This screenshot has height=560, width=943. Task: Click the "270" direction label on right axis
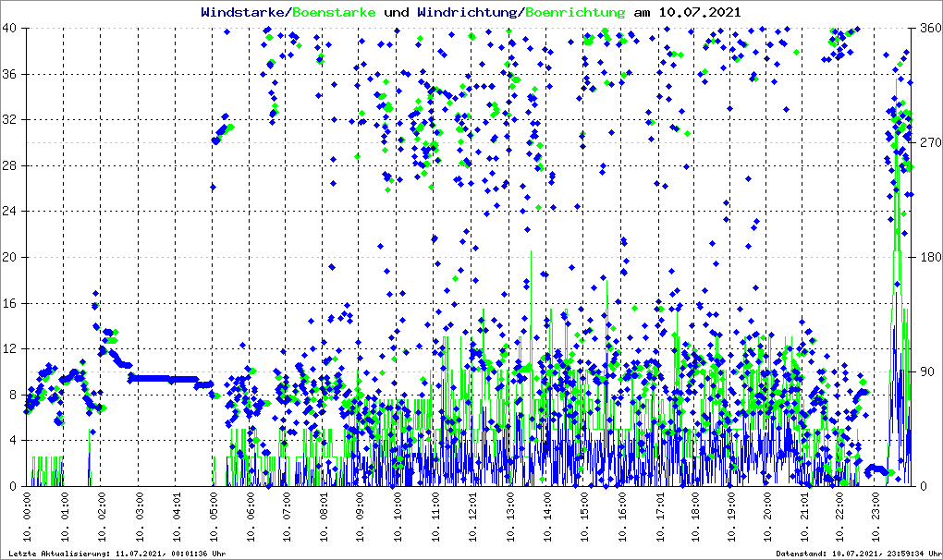click(x=929, y=143)
